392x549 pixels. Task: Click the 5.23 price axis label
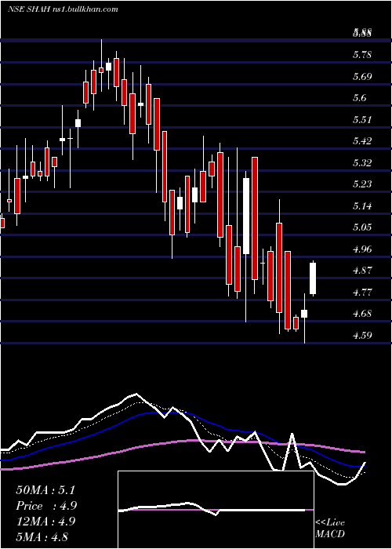pyautogui.click(x=362, y=184)
